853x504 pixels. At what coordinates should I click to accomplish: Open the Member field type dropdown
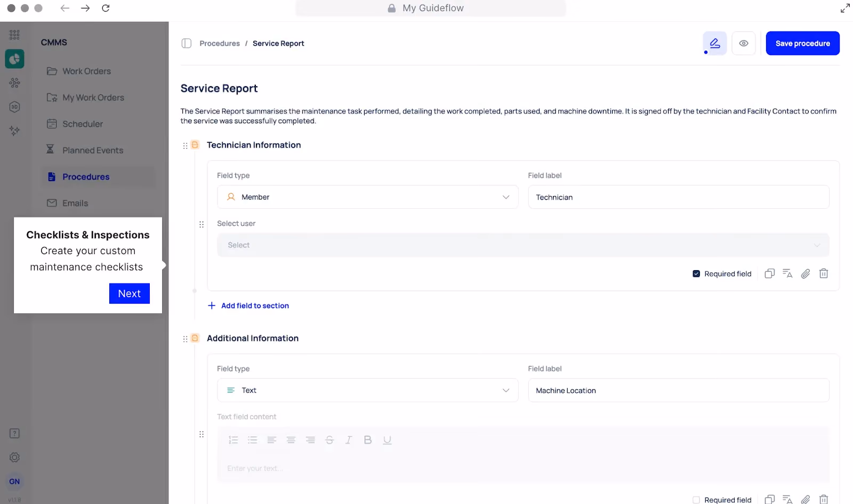tap(367, 197)
